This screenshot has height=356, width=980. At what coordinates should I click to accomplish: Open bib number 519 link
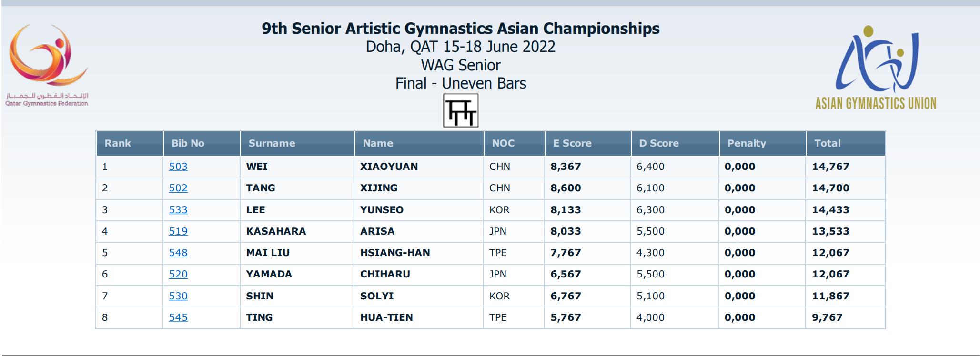click(x=178, y=231)
